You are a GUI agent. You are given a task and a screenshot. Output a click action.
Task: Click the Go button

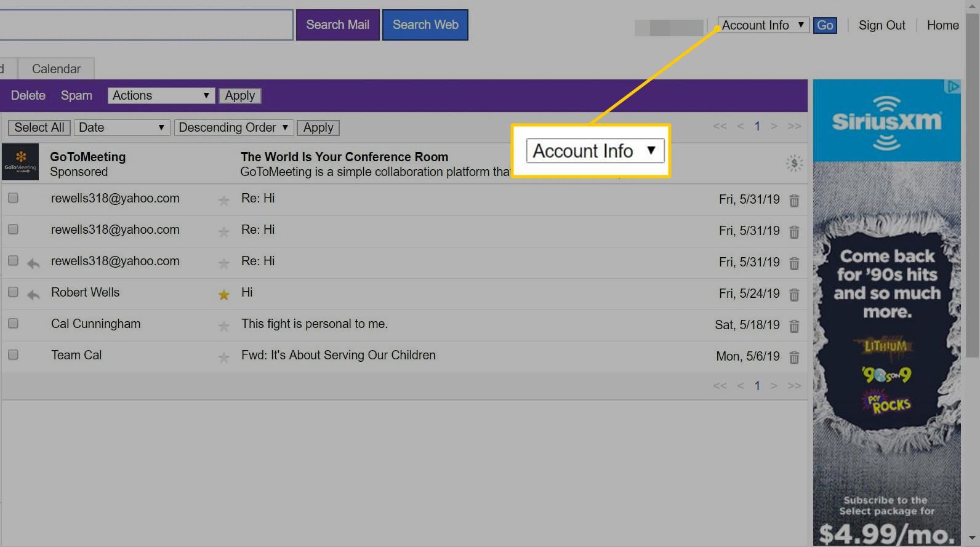pyautogui.click(x=825, y=25)
